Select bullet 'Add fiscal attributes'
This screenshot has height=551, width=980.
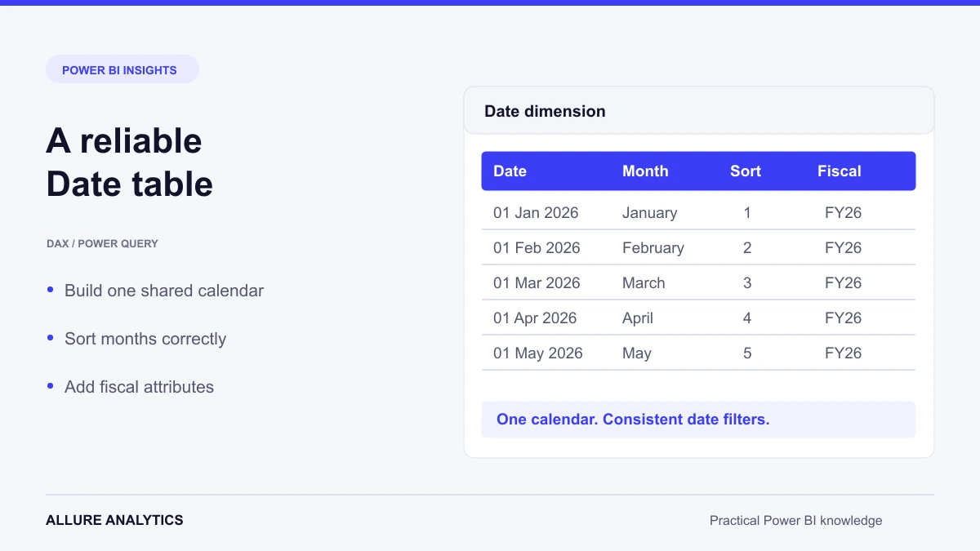139,387
